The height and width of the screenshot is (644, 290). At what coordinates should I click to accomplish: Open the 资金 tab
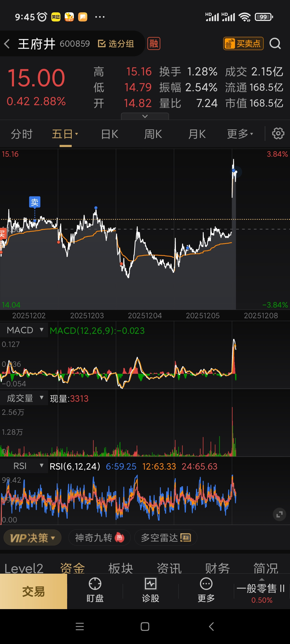pos(73,568)
